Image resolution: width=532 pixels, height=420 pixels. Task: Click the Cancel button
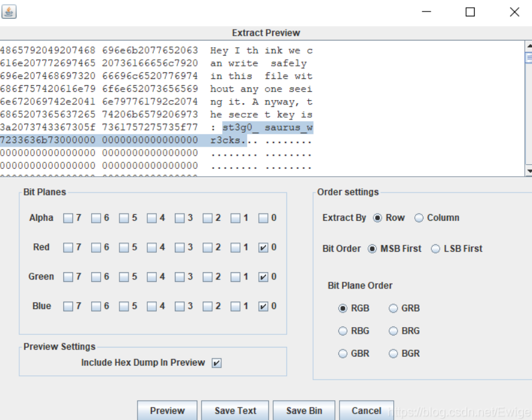pos(367,410)
